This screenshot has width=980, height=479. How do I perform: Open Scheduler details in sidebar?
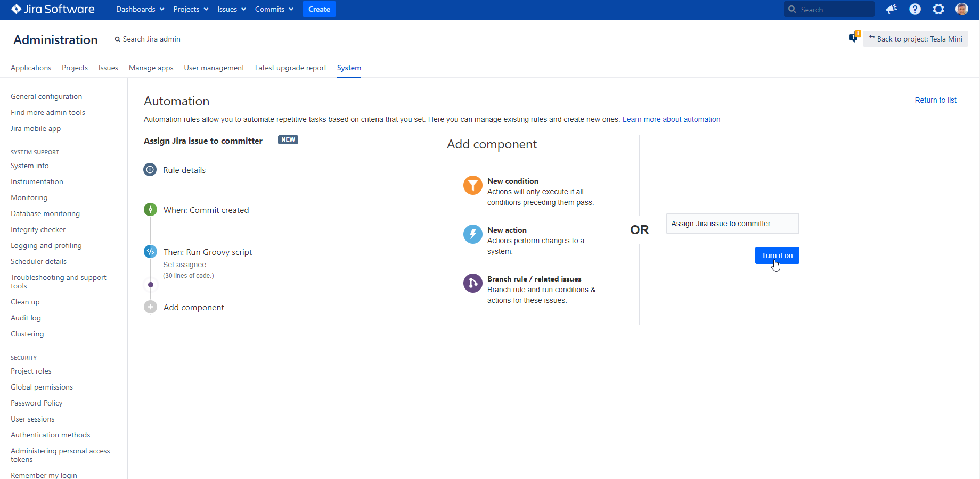tap(38, 261)
